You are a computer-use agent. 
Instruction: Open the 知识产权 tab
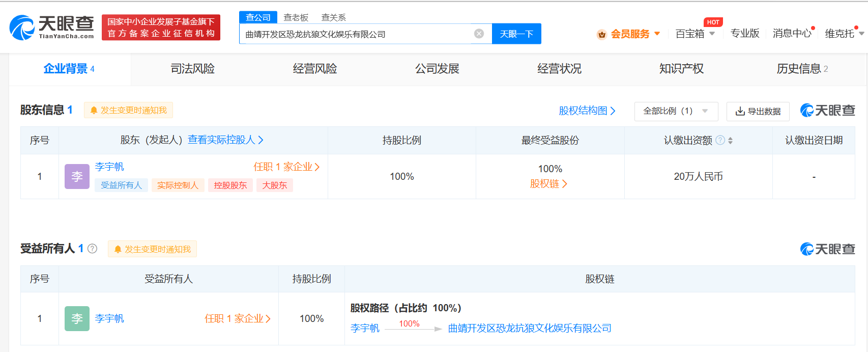point(681,69)
